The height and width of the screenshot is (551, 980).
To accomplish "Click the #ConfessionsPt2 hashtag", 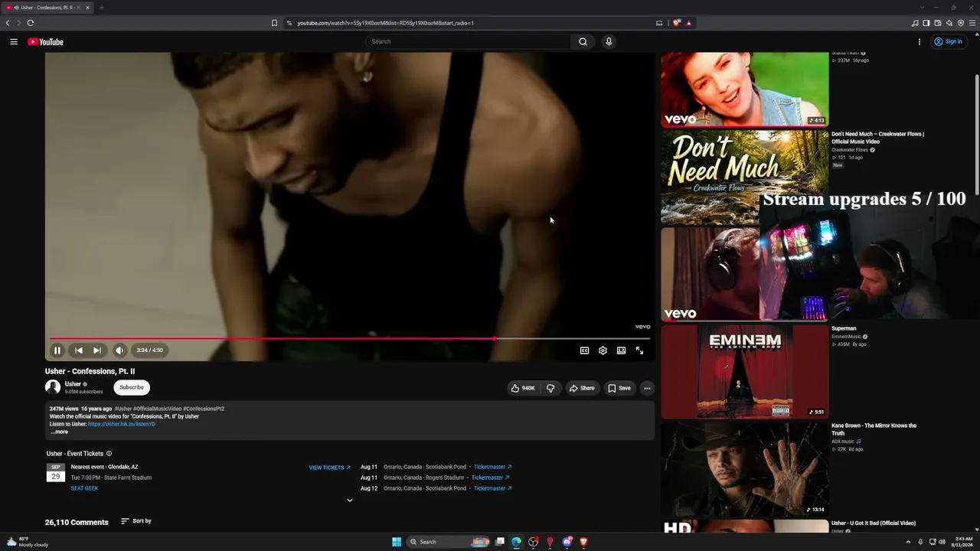I will pos(204,409).
